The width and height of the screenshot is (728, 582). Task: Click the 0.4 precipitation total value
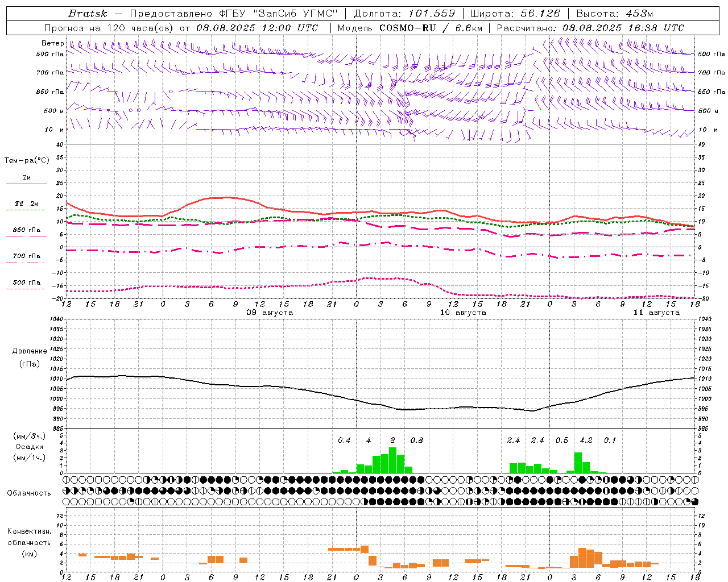pyautogui.click(x=344, y=440)
